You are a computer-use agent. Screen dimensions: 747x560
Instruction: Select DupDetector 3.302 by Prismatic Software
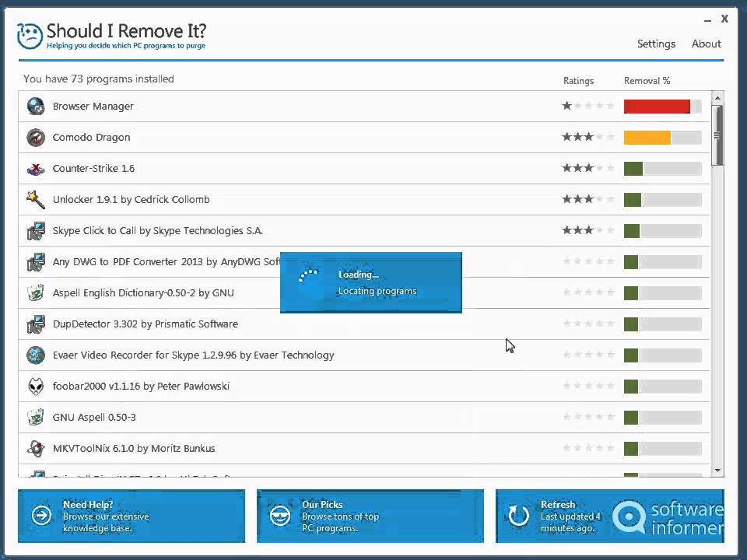pos(146,324)
